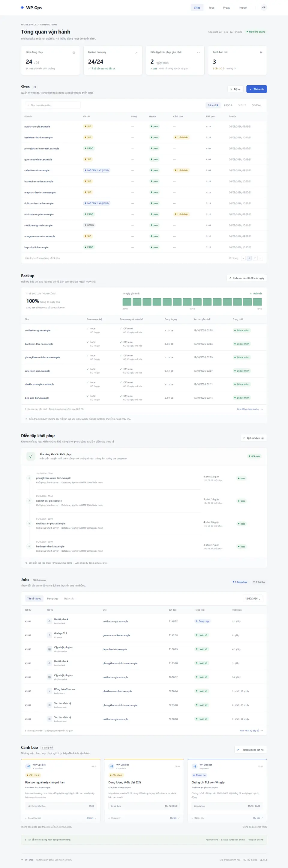Click Xem nhật ký đầy đủ link
The image size is (288, 868).
click(x=251, y=731)
